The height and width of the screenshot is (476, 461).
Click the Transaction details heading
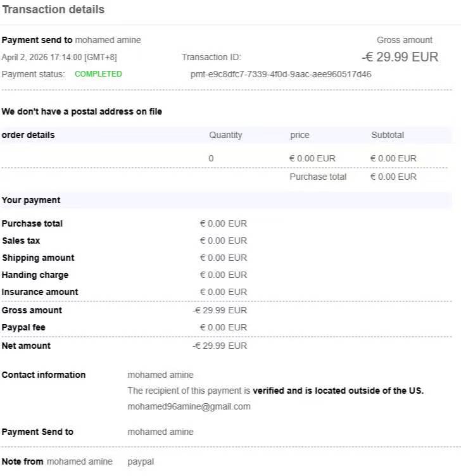point(53,9)
